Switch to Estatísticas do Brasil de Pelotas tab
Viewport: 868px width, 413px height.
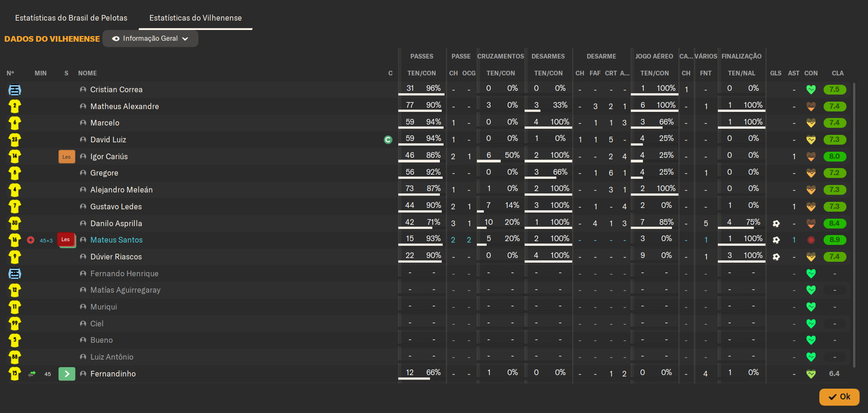(x=71, y=18)
